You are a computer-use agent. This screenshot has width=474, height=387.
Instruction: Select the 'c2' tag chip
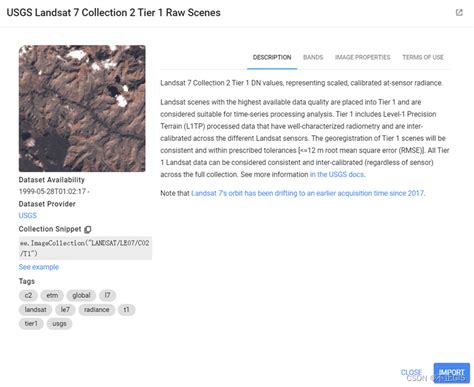[28, 295]
